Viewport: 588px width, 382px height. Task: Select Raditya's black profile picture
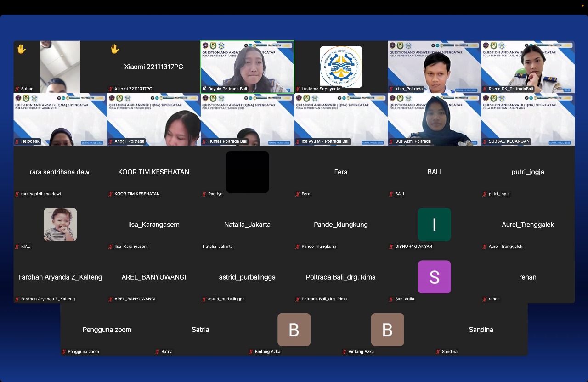248,172
